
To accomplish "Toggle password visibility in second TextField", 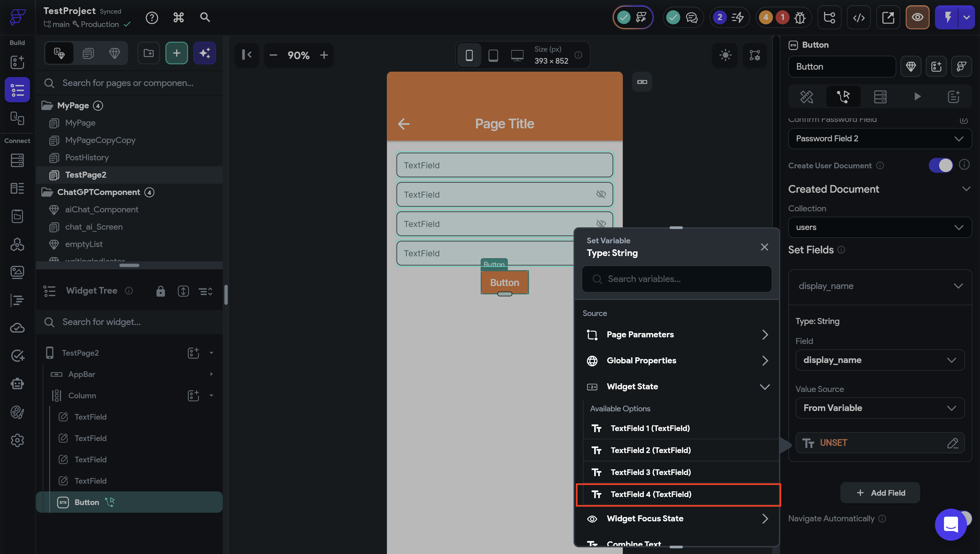I will pyautogui.click(x=601, y=194).
